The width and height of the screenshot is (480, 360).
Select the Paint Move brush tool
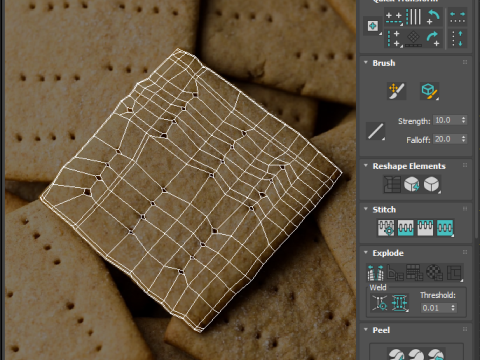(396, 91)
